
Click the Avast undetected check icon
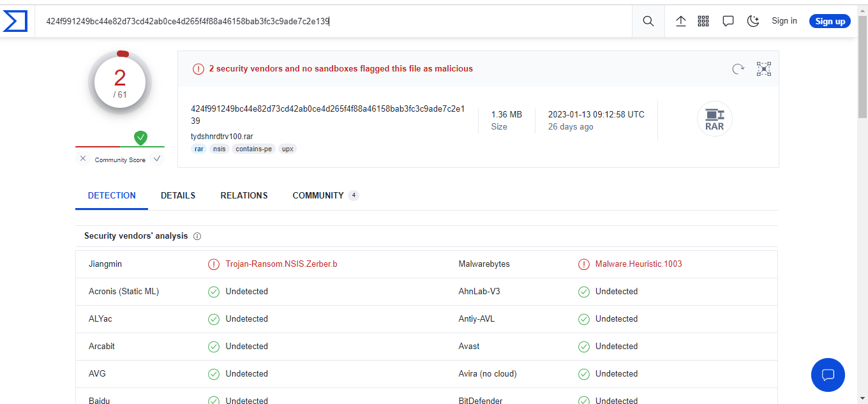pos(584,347)
